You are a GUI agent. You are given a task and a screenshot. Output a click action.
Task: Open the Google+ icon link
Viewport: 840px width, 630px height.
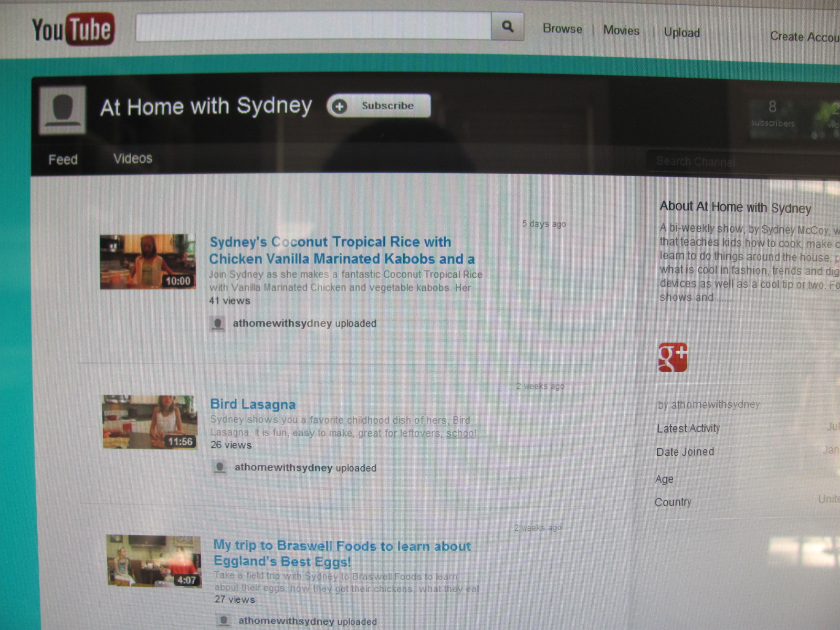coord(673,358)
